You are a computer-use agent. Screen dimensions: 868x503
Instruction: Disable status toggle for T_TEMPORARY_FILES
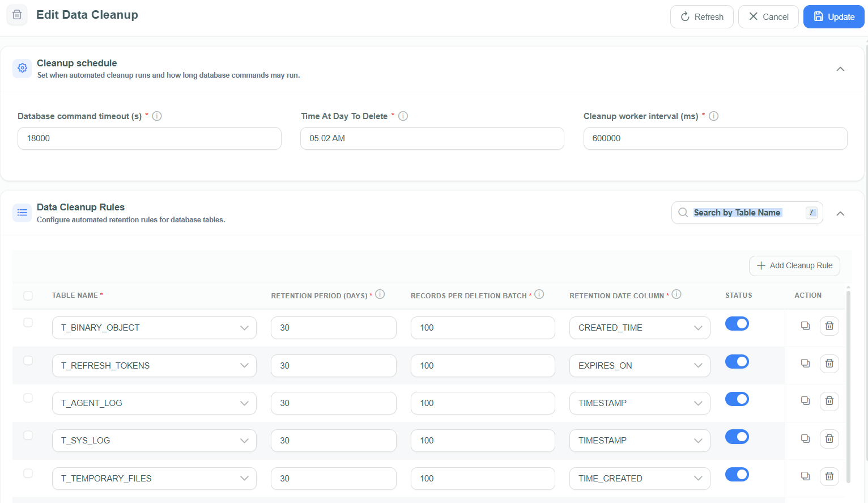tap(737, 474)
